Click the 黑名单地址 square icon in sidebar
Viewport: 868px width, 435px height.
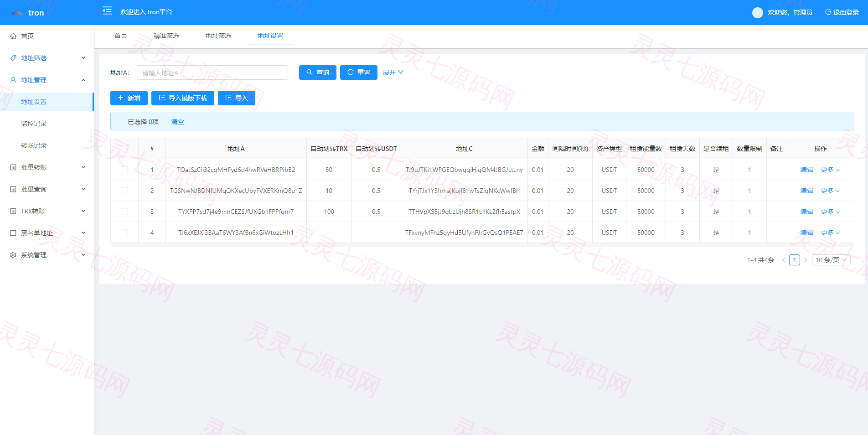(x=13, y=233)
